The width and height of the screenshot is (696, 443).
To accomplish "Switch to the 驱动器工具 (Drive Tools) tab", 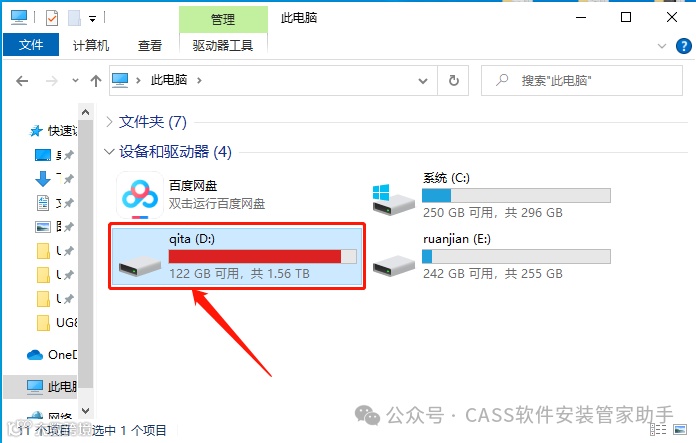I will [x=223, y=45].
